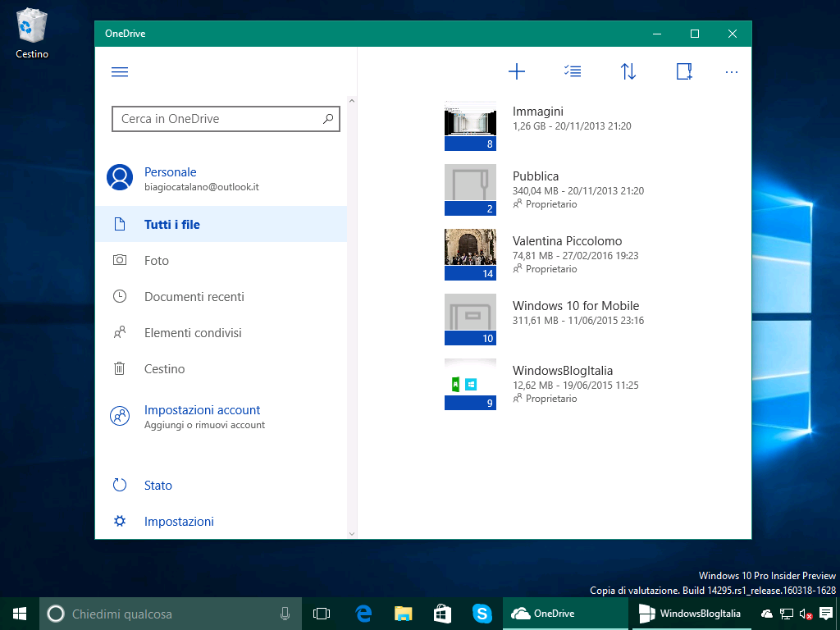
Task: Open the hamburger navigation menu
Action: tap(120, 72)
